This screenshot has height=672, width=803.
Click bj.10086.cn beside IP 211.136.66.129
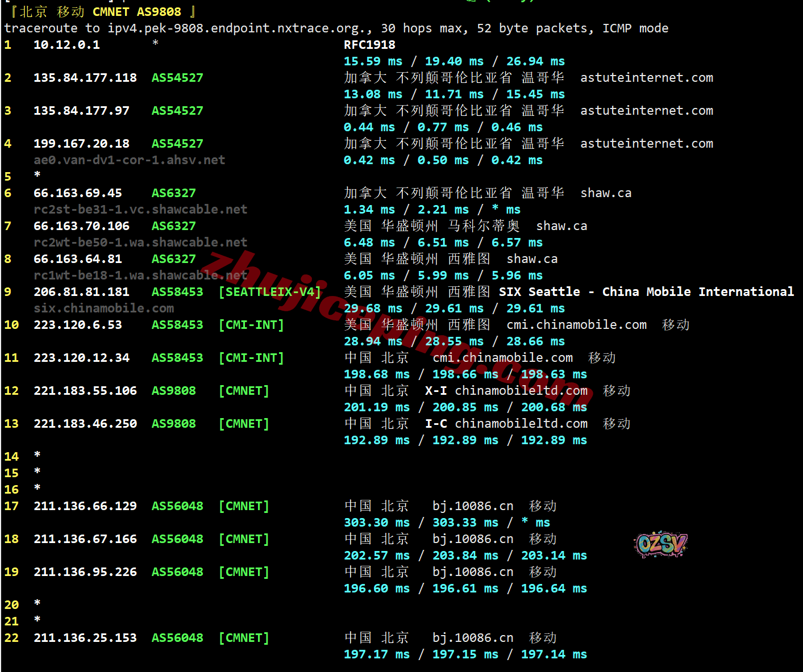click(473, 506)
